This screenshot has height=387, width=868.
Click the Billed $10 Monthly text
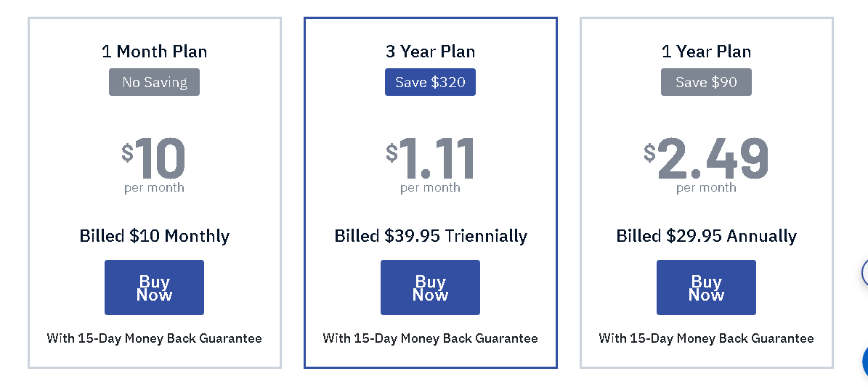(154, 236)
